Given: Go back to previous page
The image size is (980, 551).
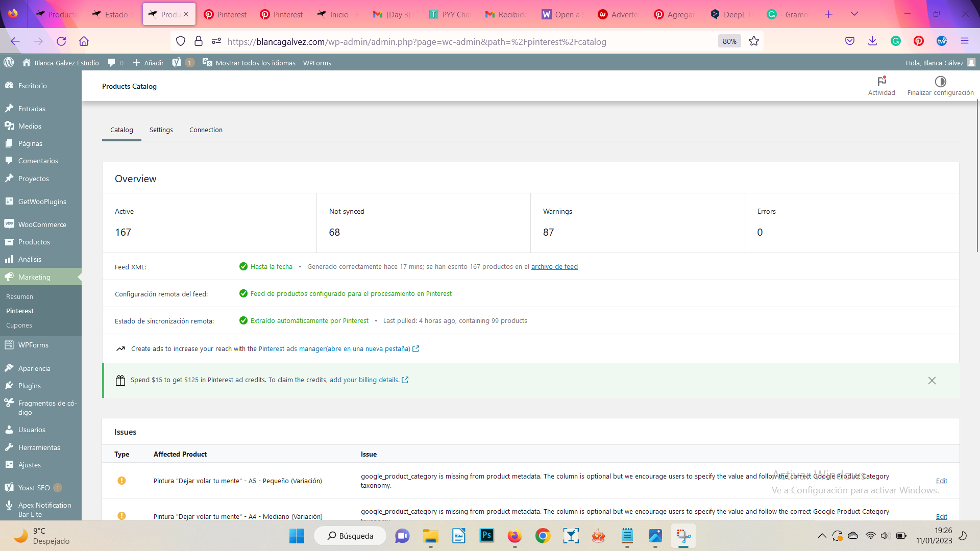Looking at the screenshot, I should (x=15, y=41).
